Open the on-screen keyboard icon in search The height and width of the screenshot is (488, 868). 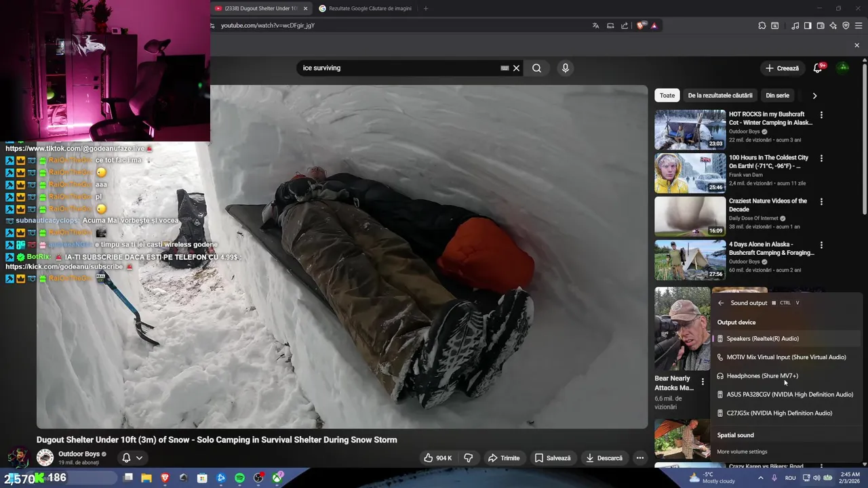tap(505, 68)
